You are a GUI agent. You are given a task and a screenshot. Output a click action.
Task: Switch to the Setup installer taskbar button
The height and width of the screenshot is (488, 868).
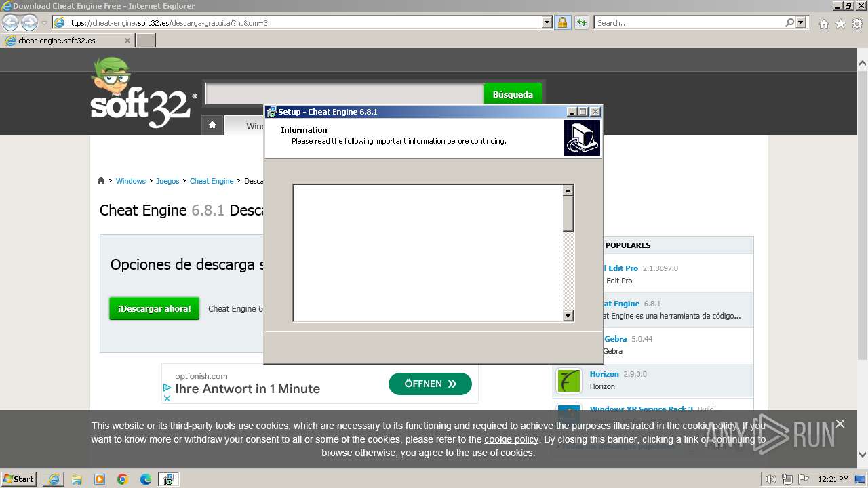coord(169,479)
